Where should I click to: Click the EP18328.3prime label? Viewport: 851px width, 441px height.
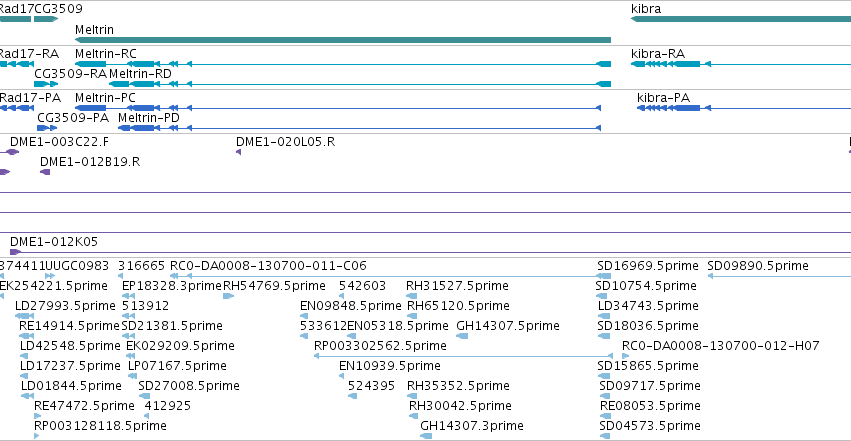click(172, 286)
